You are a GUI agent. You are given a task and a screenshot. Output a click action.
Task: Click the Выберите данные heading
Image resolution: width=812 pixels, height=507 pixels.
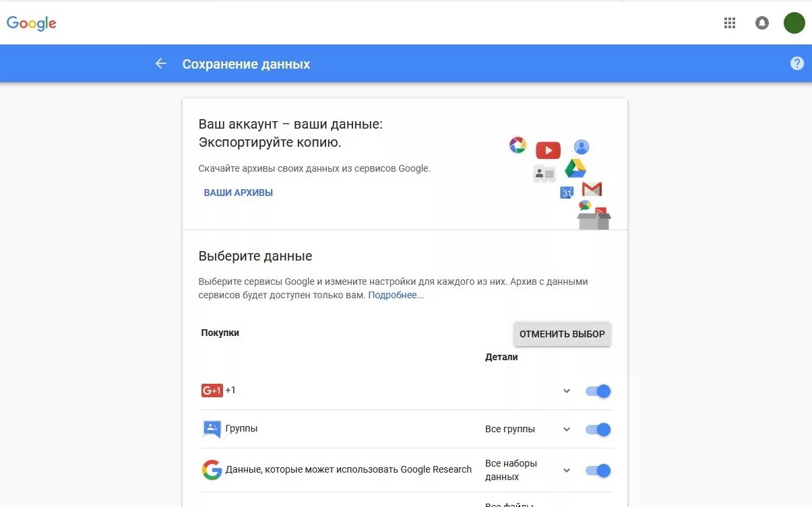point(255,257)
